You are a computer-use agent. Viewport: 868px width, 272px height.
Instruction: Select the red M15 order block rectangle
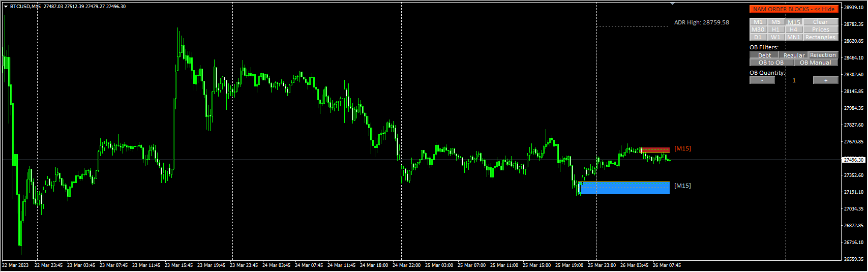click(655, 150)
